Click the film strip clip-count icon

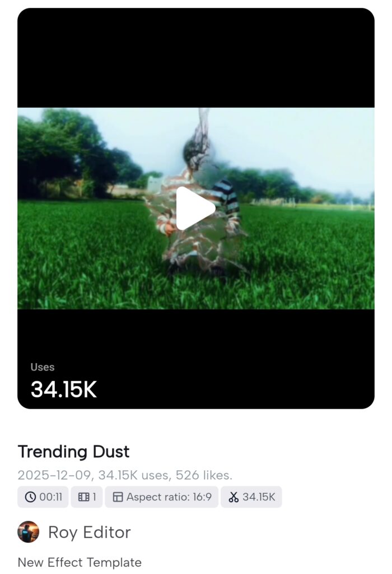[x=83, y=497]
